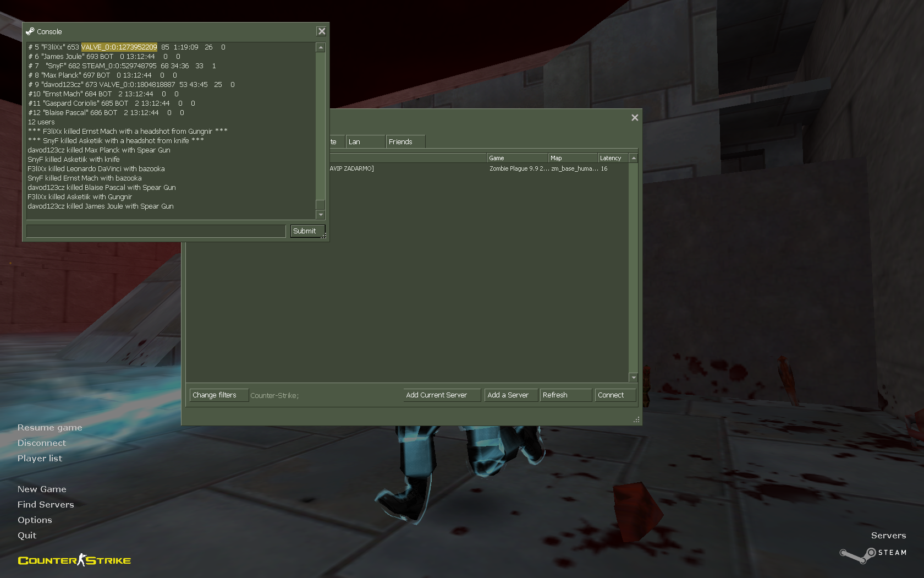The width and height of the screenshot is (924, 578).
Task: Focus the console command input field
Action: 156,231
